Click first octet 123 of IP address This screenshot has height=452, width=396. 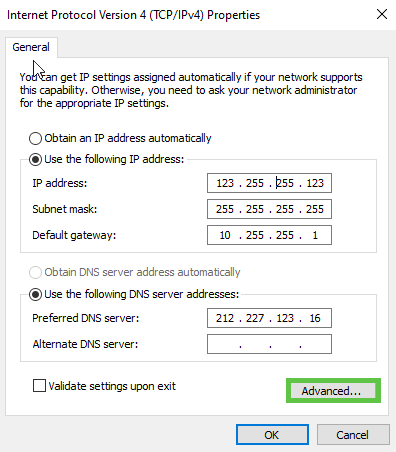tap(225, 183)
